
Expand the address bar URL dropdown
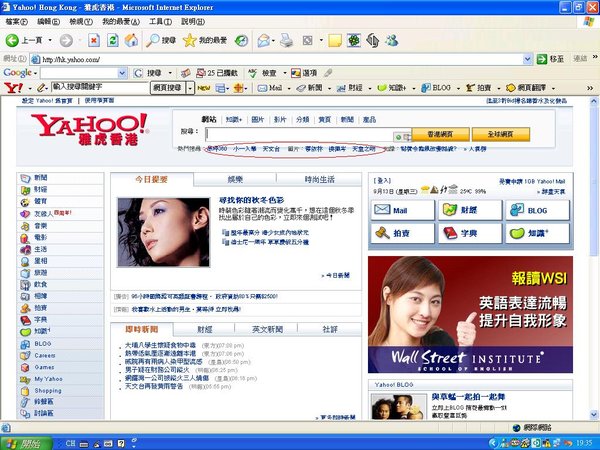pos(527,59)
